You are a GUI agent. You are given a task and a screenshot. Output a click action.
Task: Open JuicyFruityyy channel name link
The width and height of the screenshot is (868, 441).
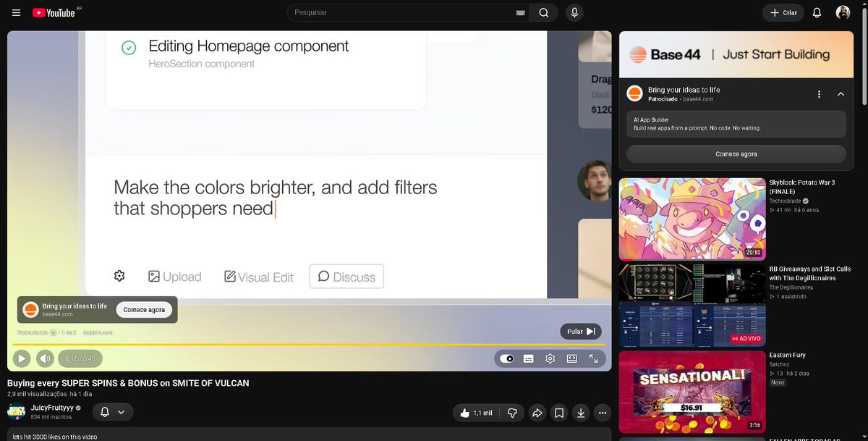pos(52,408)
